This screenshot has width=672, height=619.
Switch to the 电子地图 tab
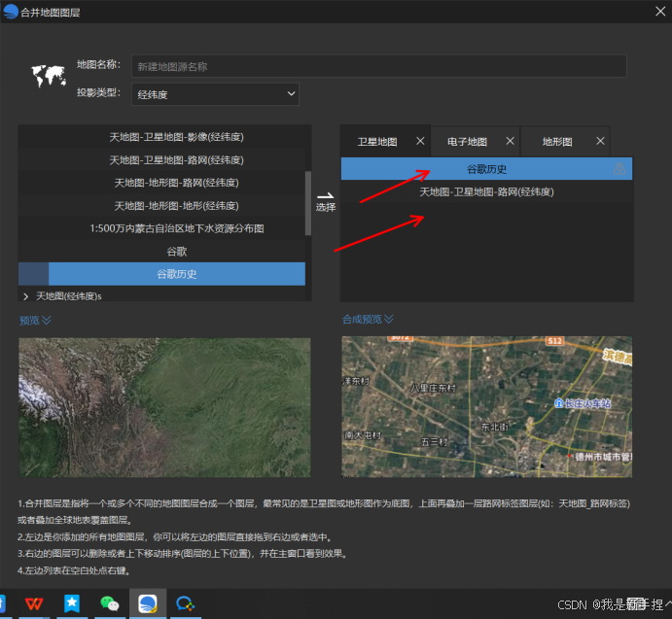click(467, 142)
